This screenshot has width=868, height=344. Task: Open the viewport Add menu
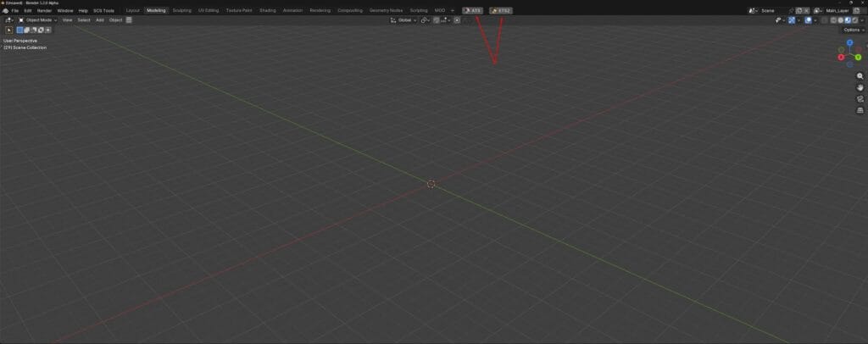(x=100, y=19)
